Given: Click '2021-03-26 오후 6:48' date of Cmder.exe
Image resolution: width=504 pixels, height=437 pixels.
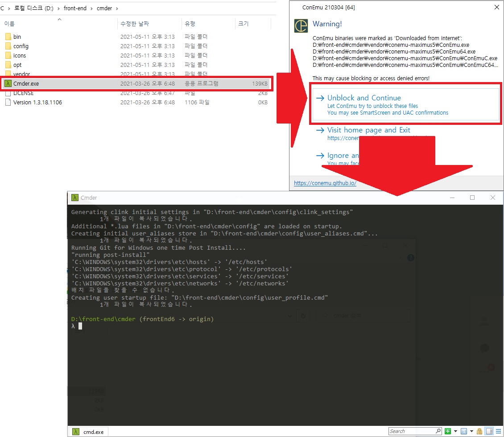Looking at the screenshot, I should pos(148,83).
